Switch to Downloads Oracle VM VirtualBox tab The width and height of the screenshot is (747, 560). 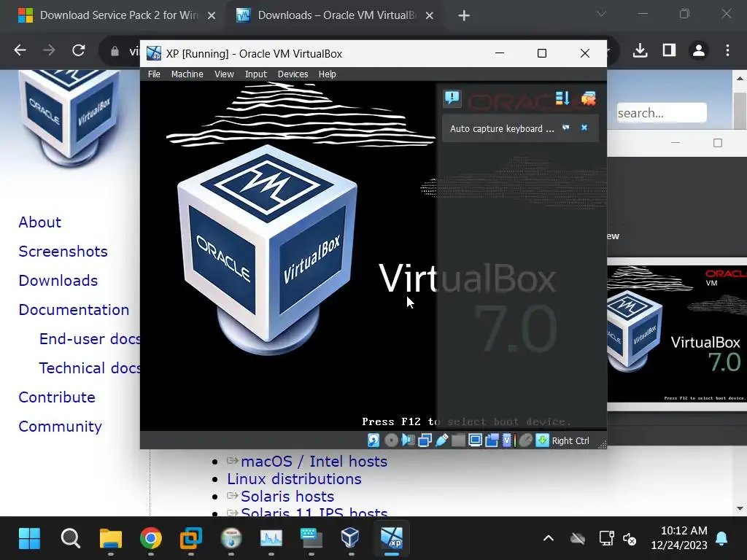[x=335, y=15]
